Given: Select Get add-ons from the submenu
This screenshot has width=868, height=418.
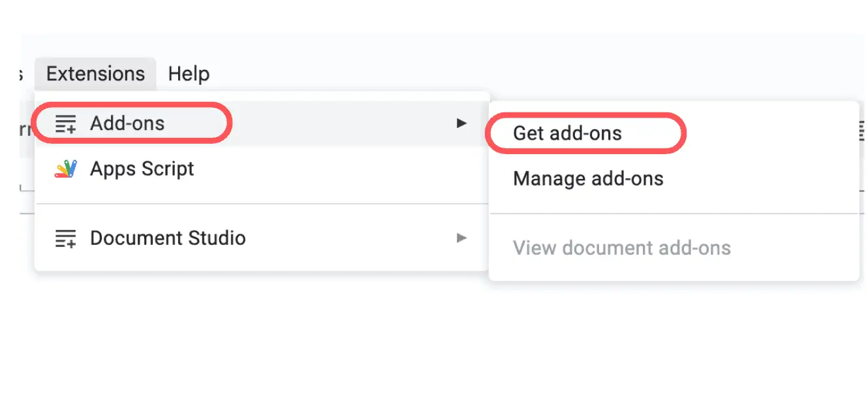Looking at the screenshot, I should pyautogui.click(x=567, y=133).
